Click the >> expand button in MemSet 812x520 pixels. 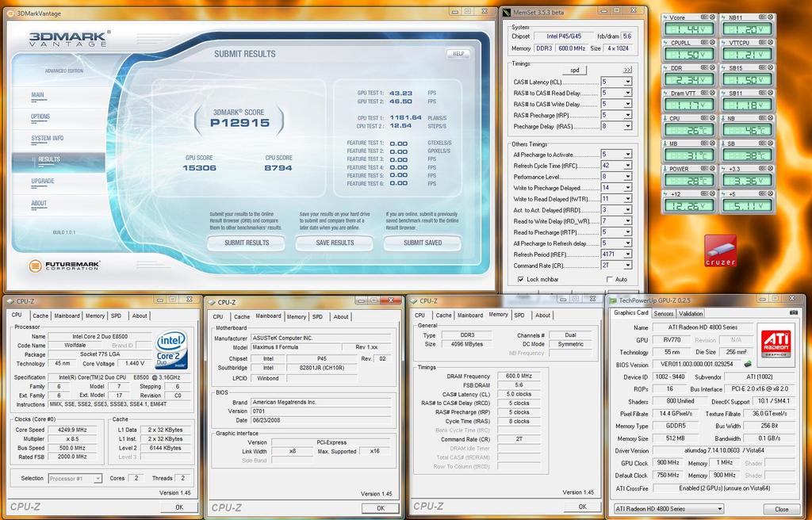click(627, 70)
